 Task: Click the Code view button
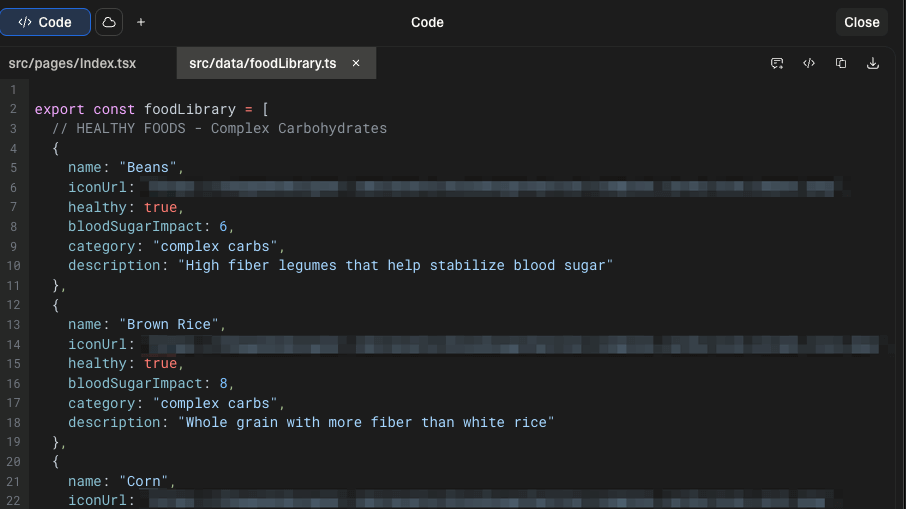(45, 22)
